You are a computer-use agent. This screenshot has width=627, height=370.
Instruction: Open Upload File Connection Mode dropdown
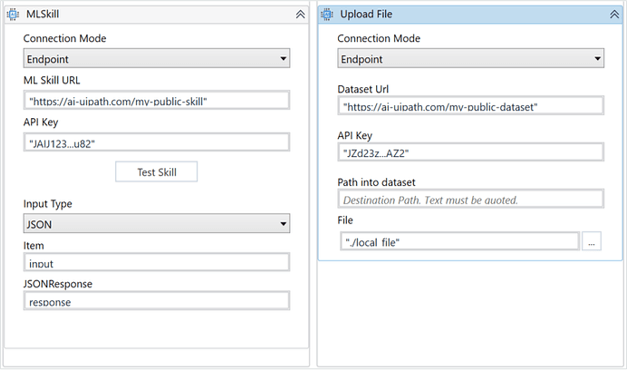[471, 58]
